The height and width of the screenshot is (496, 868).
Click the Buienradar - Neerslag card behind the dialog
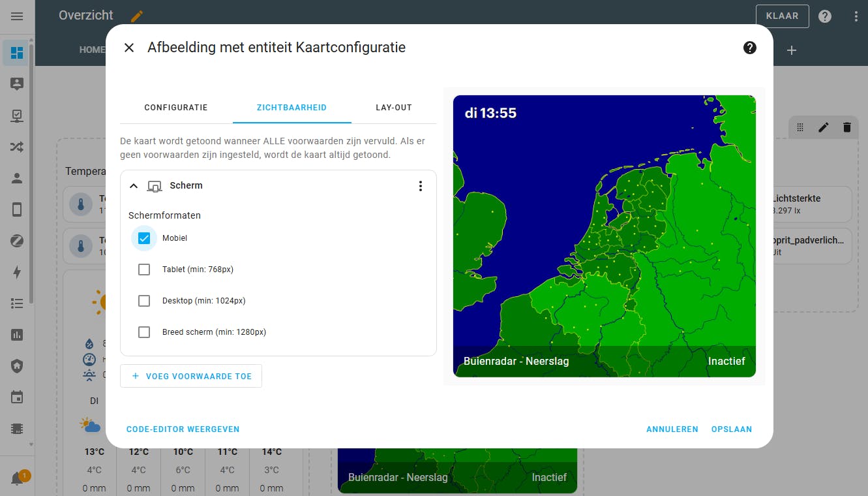[458, 471]
